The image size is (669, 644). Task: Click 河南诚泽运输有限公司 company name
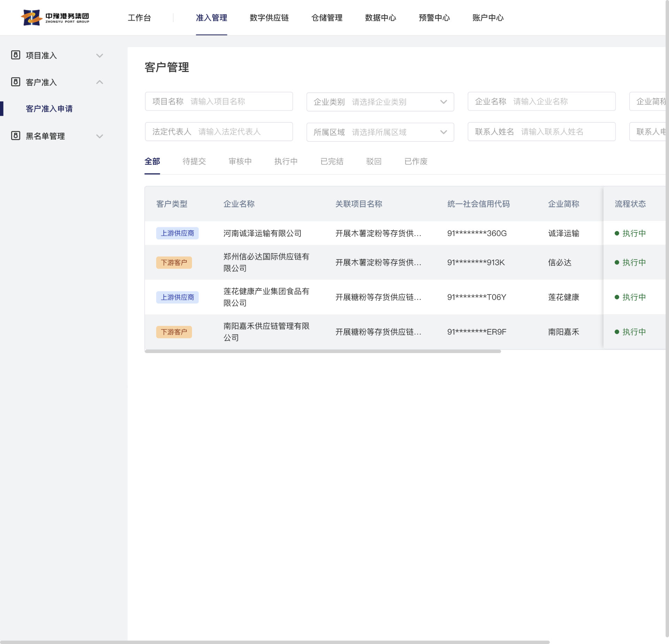point(262,233)
